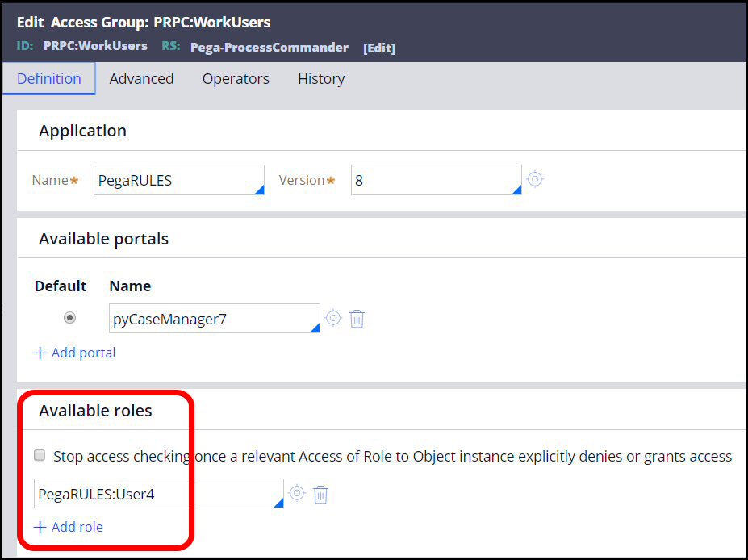Switch to the Definition tab
748x560 pixels.
pyautogui.click(x=49, y=79)
